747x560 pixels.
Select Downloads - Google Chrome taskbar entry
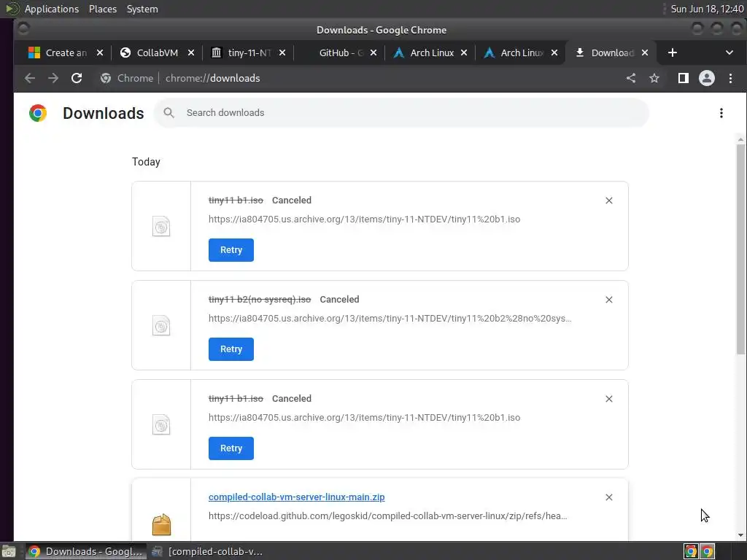coord(86,551)
